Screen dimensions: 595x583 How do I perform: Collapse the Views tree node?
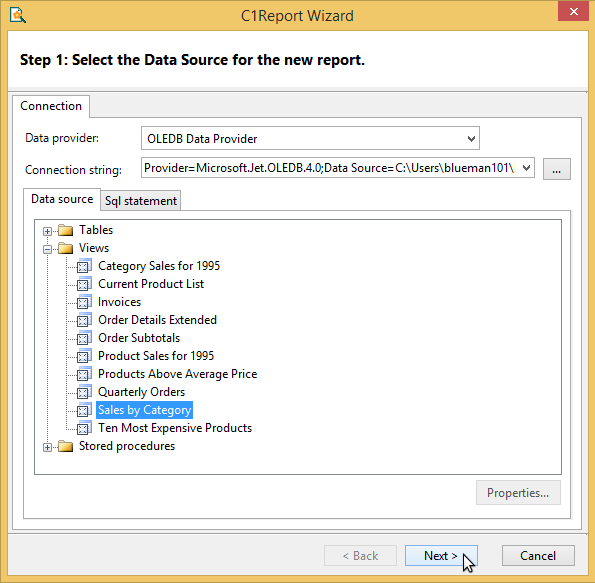[x=47, y=249]
